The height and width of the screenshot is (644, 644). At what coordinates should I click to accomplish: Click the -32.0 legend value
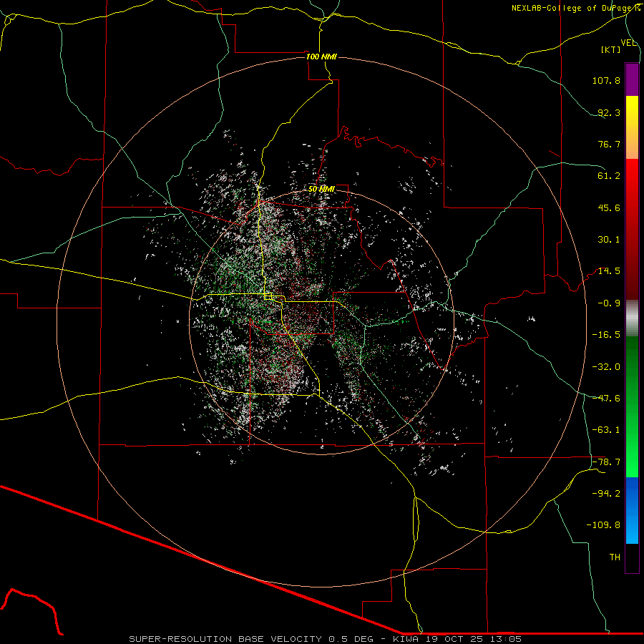[606, 367]
